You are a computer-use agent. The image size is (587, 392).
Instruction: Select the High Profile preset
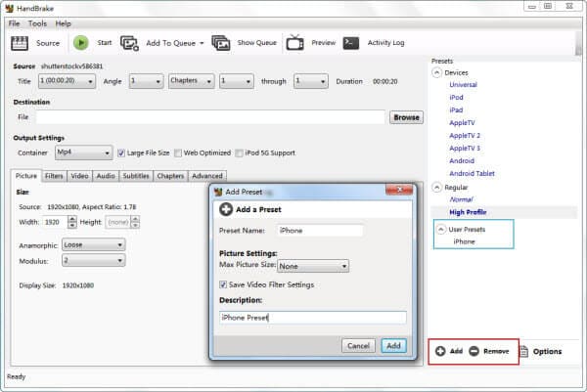[x=468, y=212]
